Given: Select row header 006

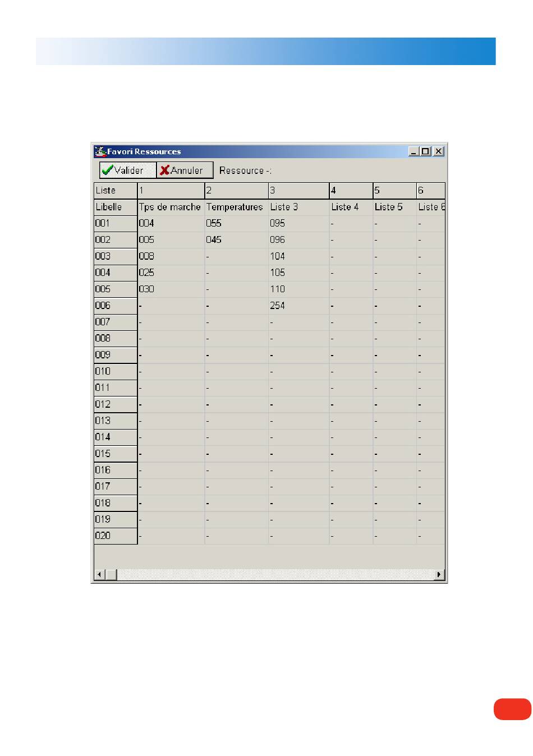Looking at the screenshot, I should click(116, 306).
